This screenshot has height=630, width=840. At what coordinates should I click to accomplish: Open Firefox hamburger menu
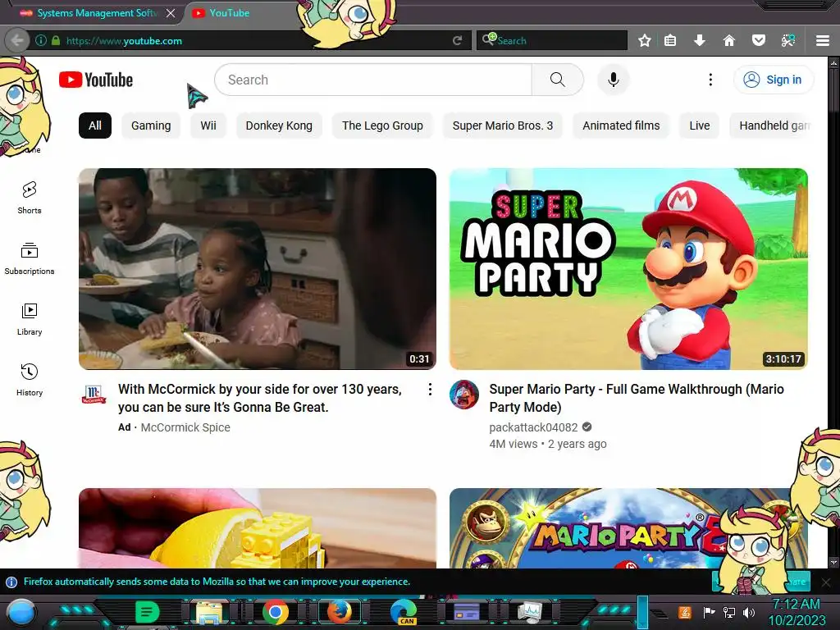tap(823, 40)
